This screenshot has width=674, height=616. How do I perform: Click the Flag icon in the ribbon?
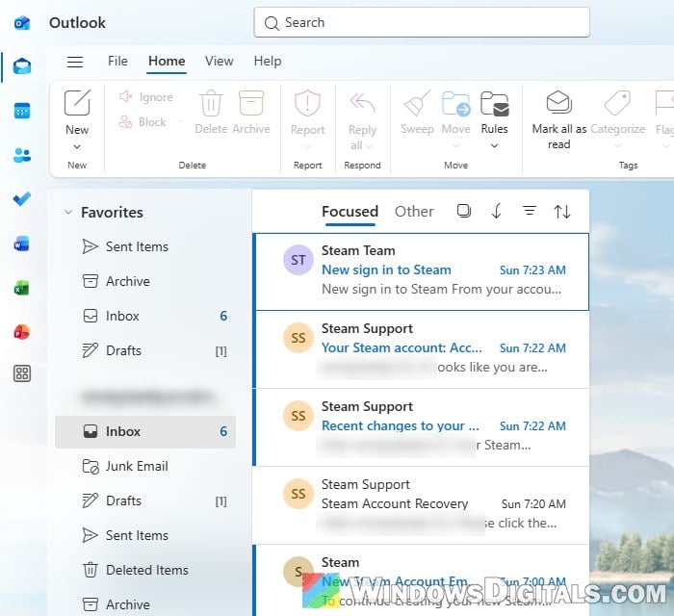pyautogui.click(x=664, y=103)
